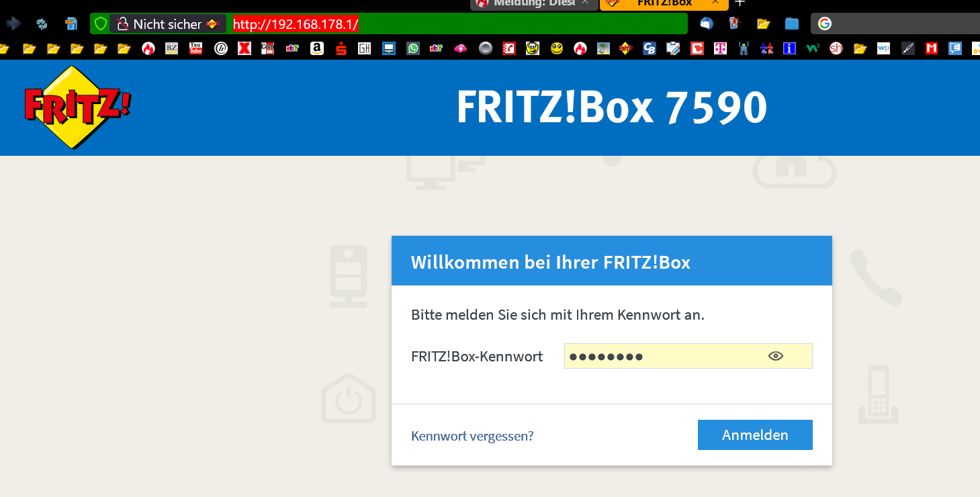
Task: Open the feather pen bookmark
Action: pos(907,48)
